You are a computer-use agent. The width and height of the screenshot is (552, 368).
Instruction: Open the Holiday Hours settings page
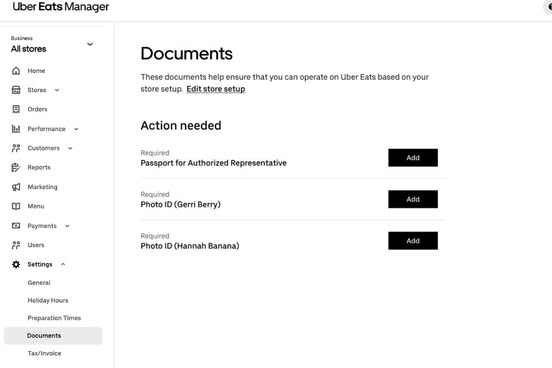click(x=48, y=300)
